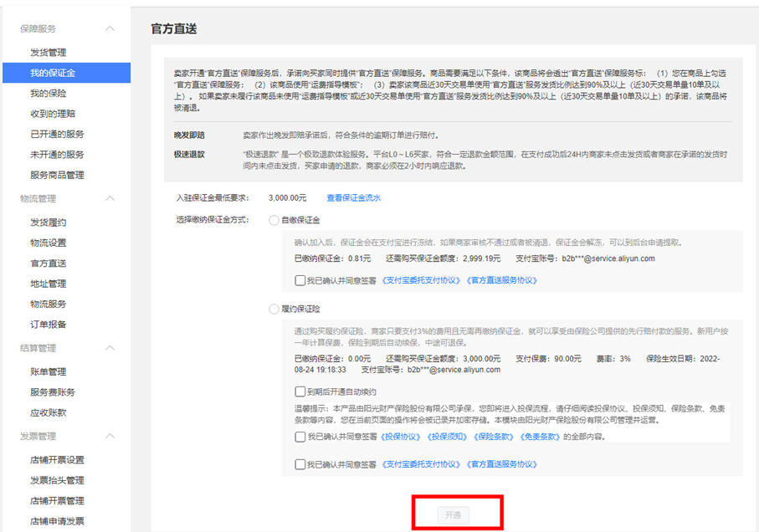Enable the 到期后开通自动续约 checkbox
The image size is (759, 532).
pyautogui.click(x=300, y=391)
